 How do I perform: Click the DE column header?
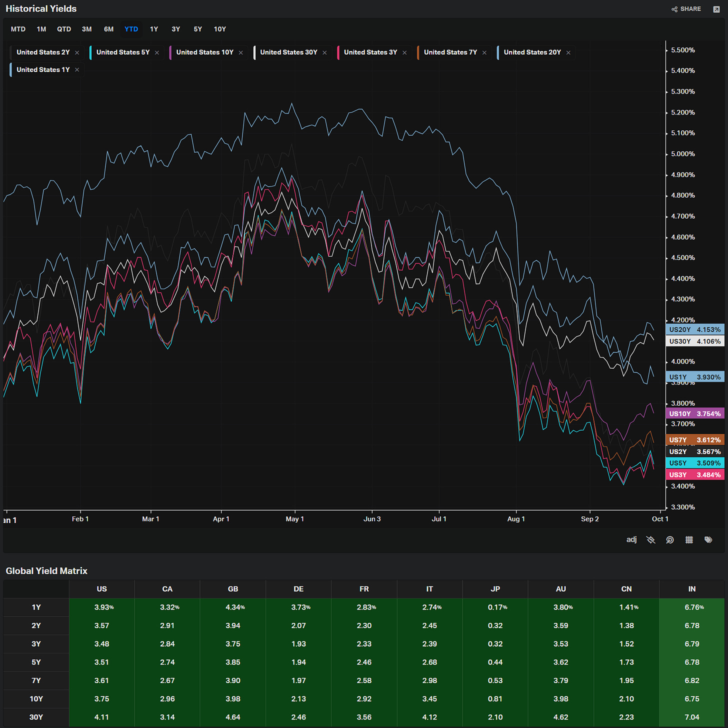click(298, 589)
